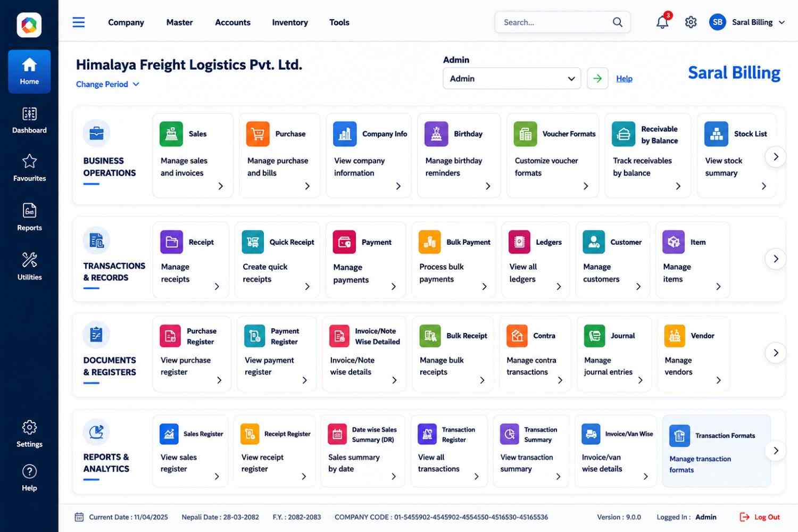Open notifications bell
This screenshot has height=532, width=798.
(662, 22)
